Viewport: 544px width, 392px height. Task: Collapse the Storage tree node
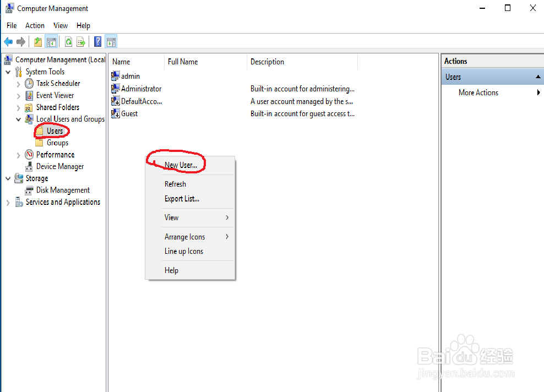point(8,178)
